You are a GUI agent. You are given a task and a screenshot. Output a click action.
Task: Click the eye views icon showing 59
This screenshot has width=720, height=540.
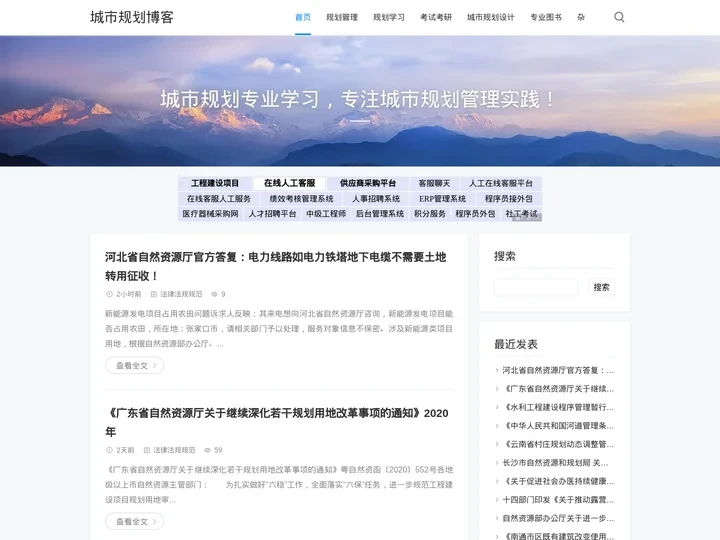point(208,450)
